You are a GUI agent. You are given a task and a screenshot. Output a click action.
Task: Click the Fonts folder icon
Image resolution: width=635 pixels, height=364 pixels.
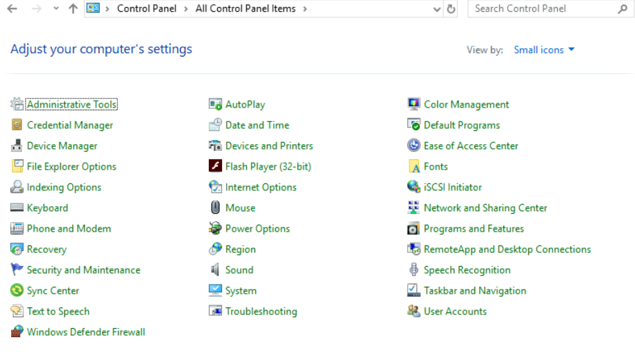click(414, 167)
